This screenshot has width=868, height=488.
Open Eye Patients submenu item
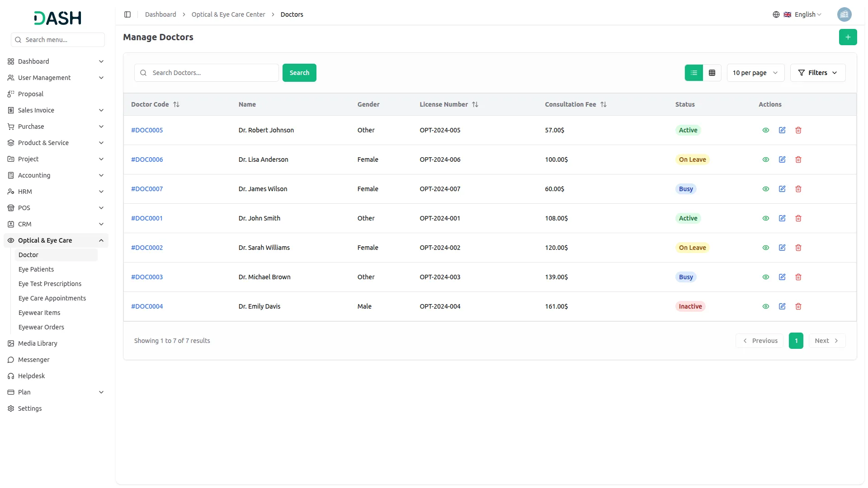[36, 269]
